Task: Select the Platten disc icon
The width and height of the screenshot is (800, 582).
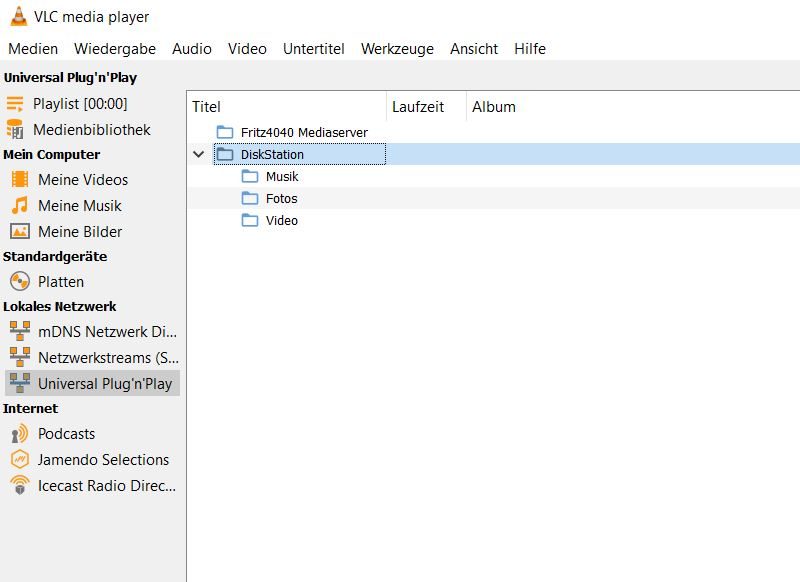Action: [20, 282]
